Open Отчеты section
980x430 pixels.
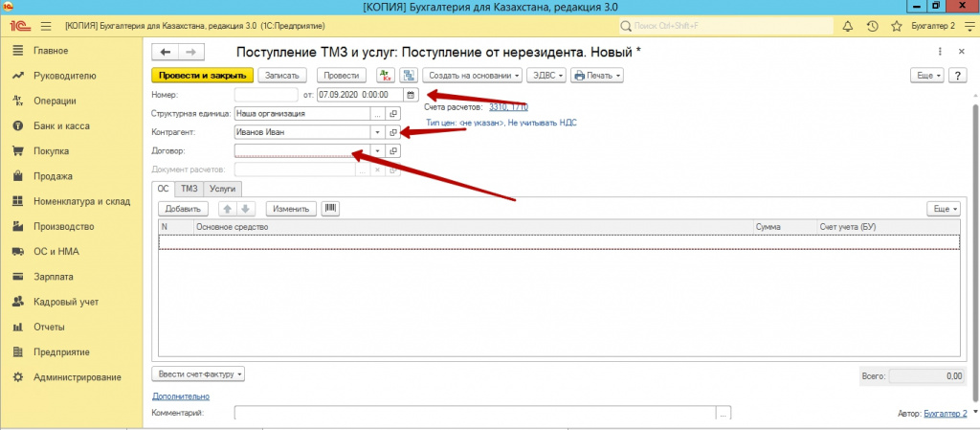click(x=50, y=327)
